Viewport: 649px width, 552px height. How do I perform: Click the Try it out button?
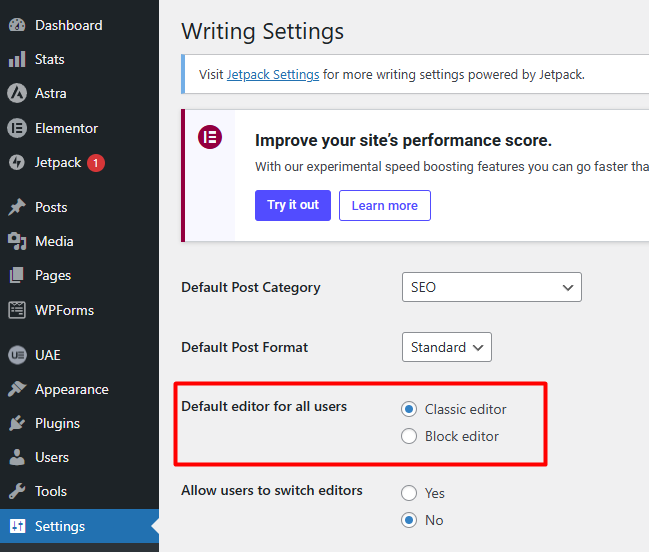[292, 205]
